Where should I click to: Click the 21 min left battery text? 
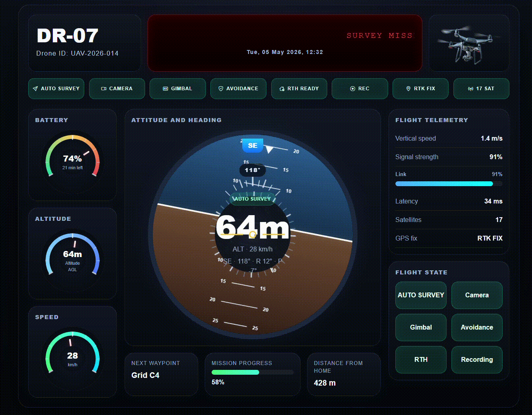pos(73,168)
